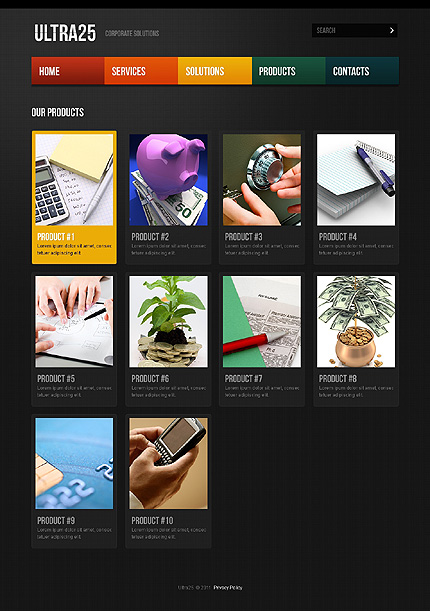
Task: Open the plant on coins image Product #6
Action: coord(168,321)
